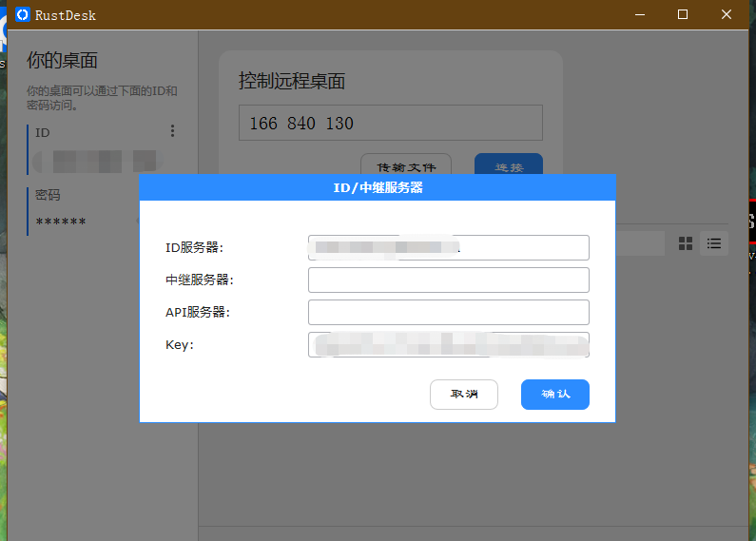This screenshot has height=541, width=756.
Task: Click the RustDesk logo in title bar
Action: coord(23,14)
